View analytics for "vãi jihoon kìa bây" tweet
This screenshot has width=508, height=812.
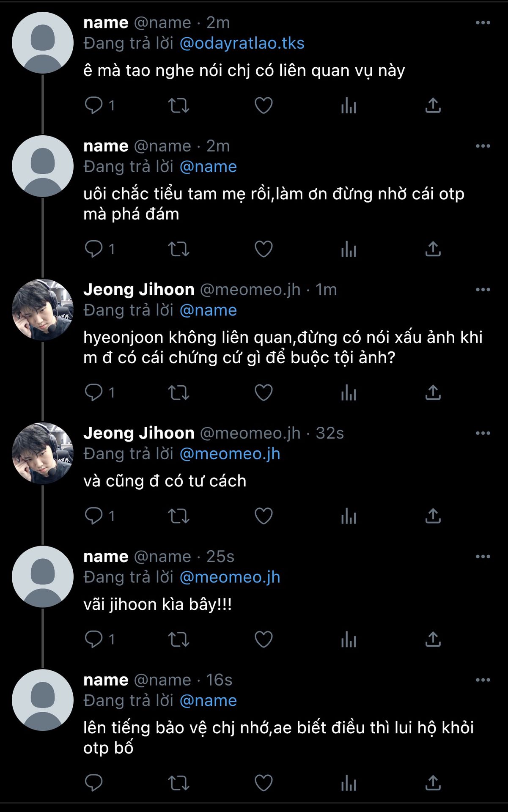349,639
